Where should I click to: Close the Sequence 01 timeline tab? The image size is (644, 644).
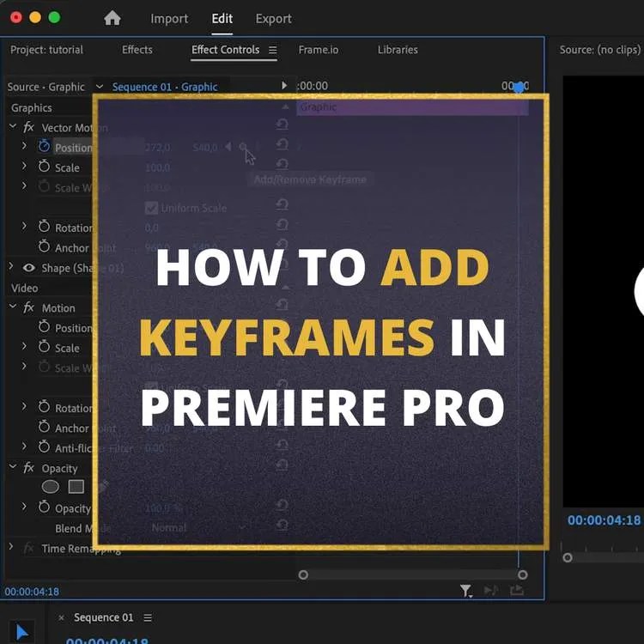point(61,617)
